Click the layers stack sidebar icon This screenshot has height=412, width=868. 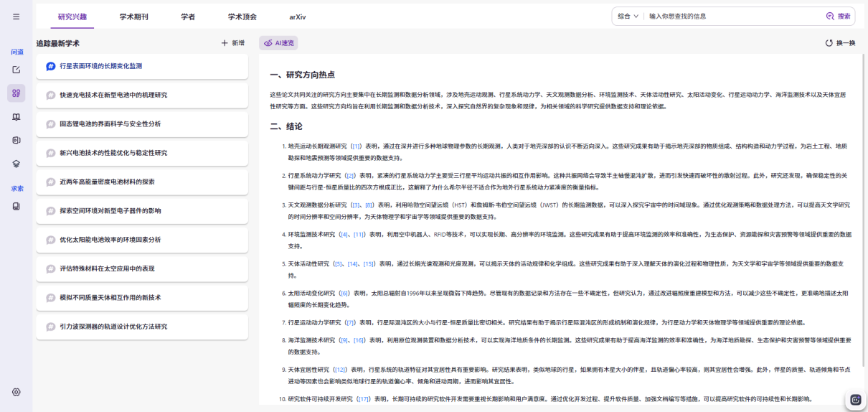click(x=16, y=164)
